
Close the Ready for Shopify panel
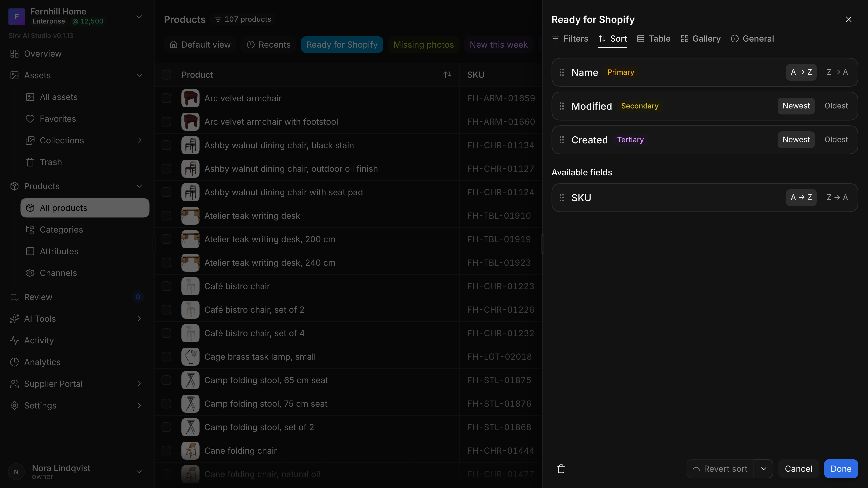(849, 19)
